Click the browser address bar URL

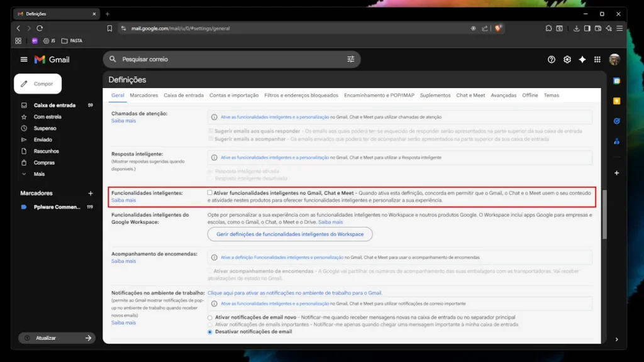pyautogui.click(x=180, y=28)
